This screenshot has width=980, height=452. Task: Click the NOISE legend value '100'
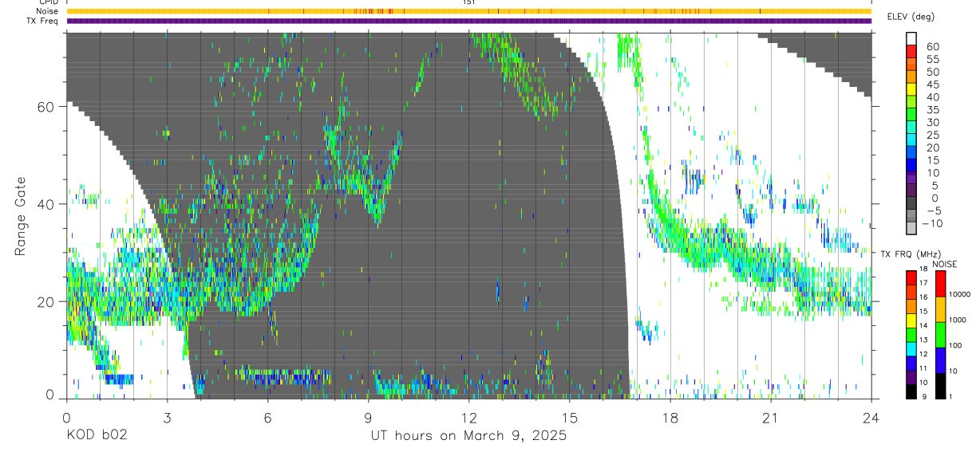956,345
